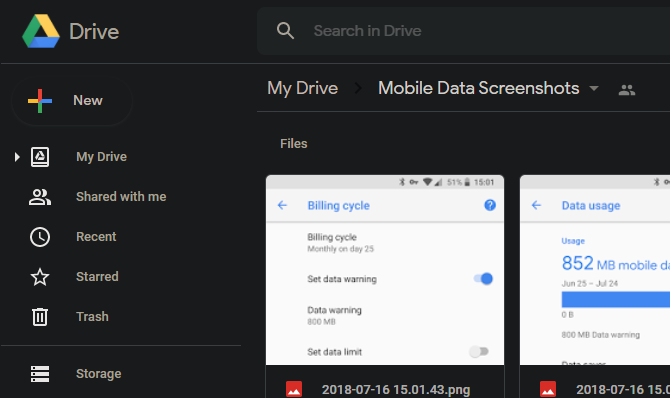Click the shared folder people icon

(x=626, y=90)
